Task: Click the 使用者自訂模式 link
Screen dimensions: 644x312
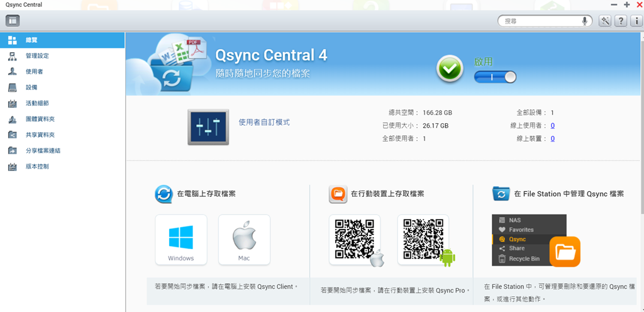Action: point(264,122)
